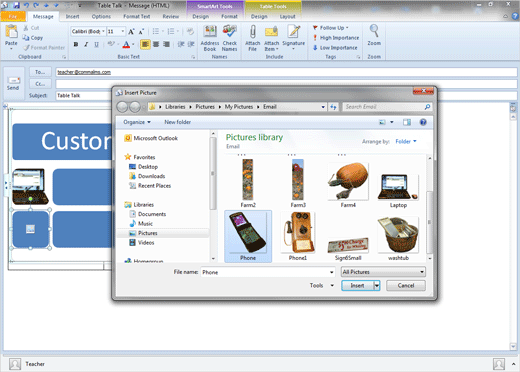Toggle High Importance tag
The image size is (520, 372).
[x=336, y=38]
